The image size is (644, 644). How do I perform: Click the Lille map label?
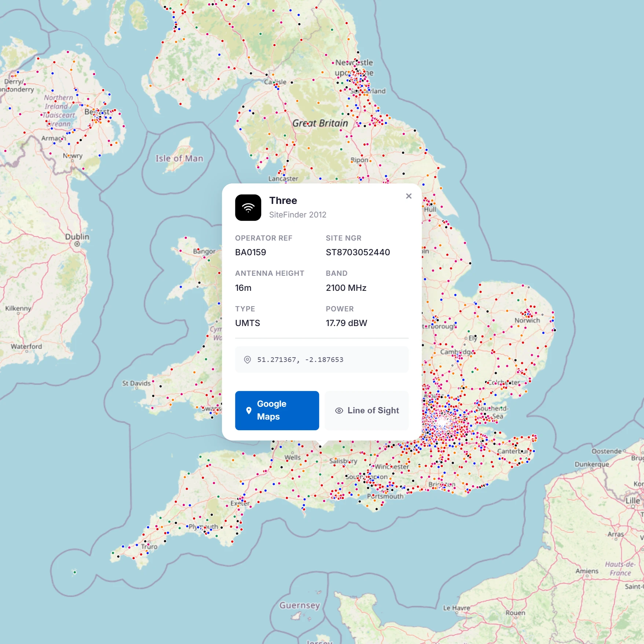coord(633,501)
